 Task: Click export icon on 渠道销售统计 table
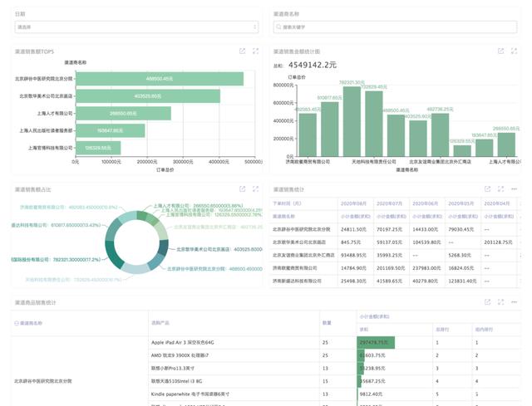pyautogui.click(x=487, y=190)
